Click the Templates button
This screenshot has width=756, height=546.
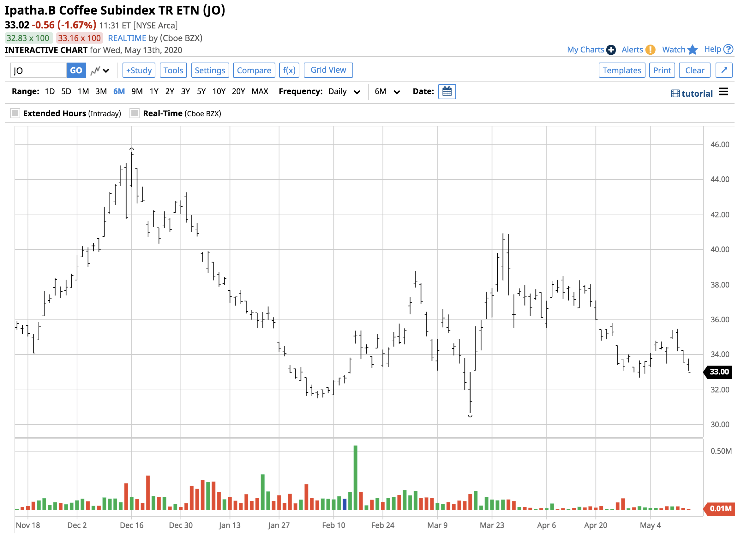click(622, 70)
